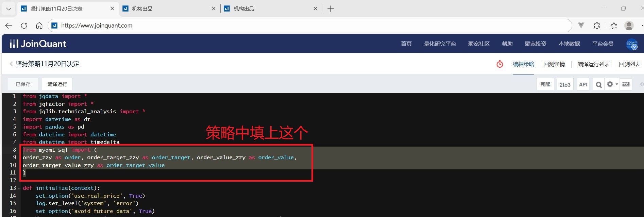The height and width of the screenshot is (217, 644).
Task: Open a new browser tab with plus
Action: click(331, 9)
